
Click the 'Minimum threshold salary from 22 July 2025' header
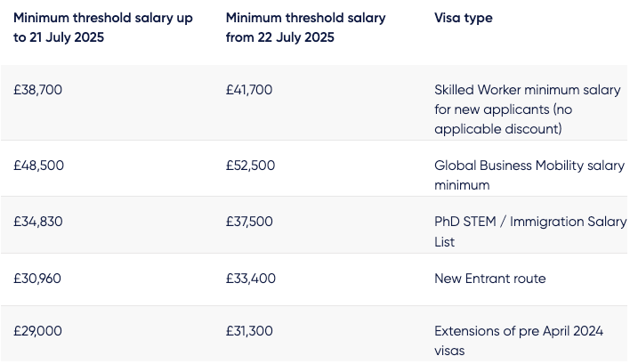pyautogui.click(x=305, y=28)
